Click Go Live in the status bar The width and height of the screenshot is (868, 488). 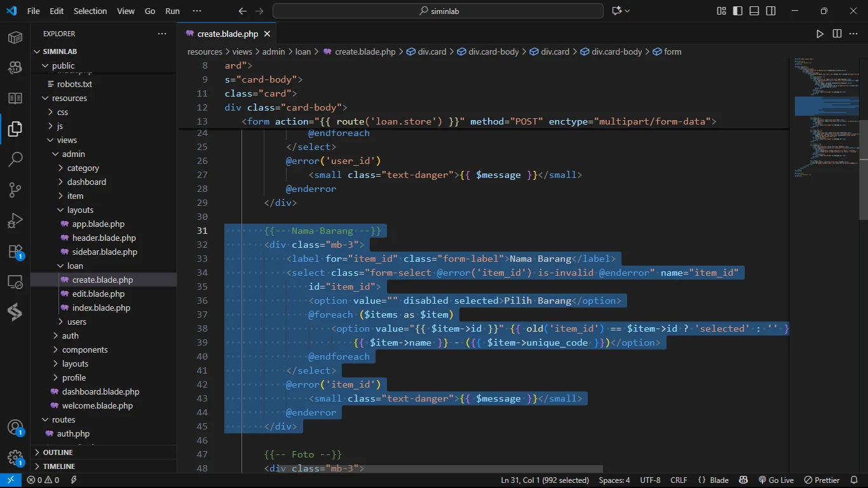(776, 480)
